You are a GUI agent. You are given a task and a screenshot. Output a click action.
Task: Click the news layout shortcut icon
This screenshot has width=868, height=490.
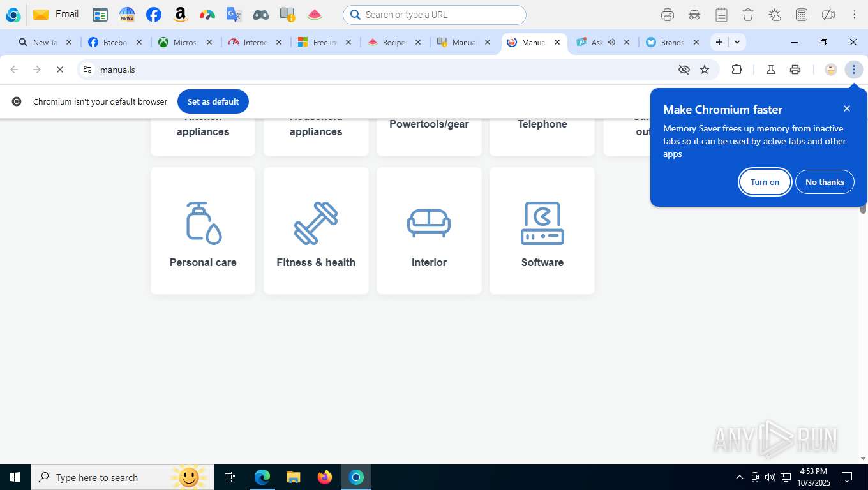[x=100, y=15]
